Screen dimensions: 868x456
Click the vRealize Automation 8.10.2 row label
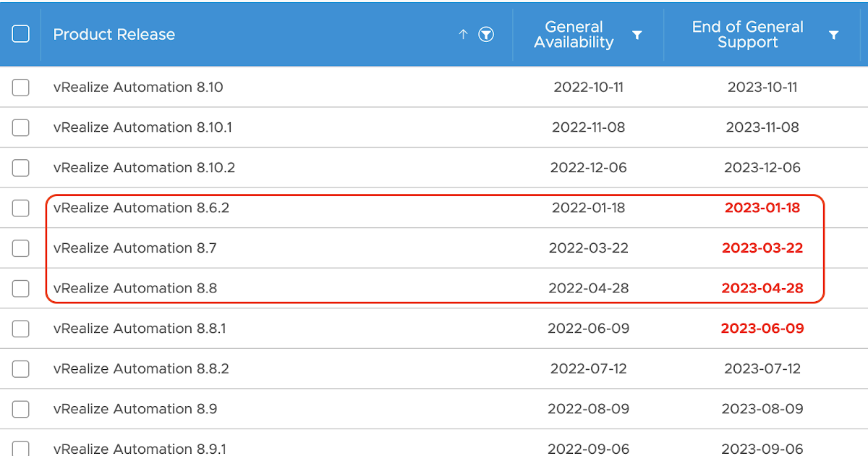tap(145, 167)
